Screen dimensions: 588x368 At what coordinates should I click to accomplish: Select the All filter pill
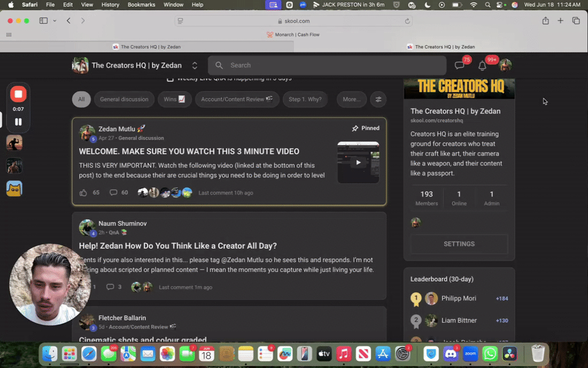point(82,99)
